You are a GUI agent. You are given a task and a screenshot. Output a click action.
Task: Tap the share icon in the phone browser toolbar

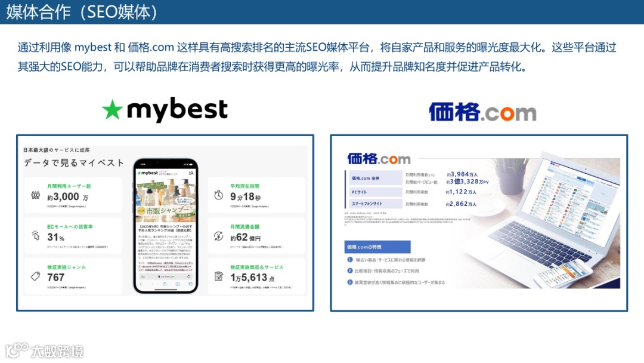coord(165,284)
